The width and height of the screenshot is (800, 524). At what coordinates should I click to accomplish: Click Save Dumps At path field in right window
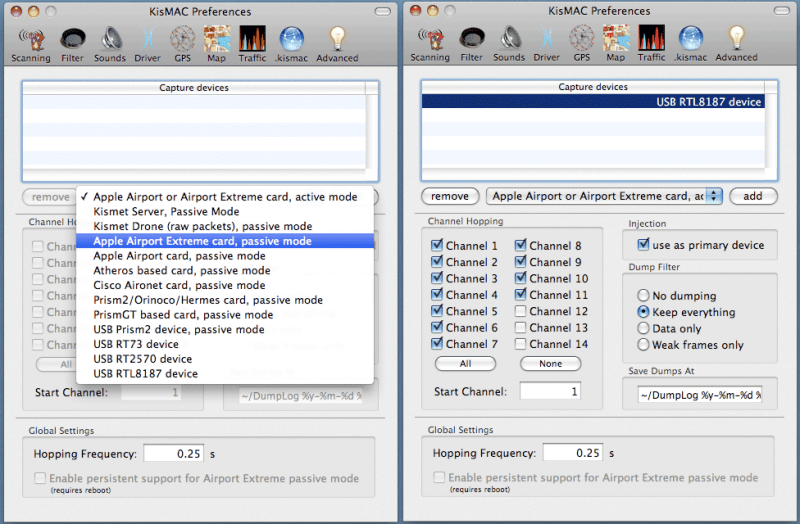click(x=699, y=395)
